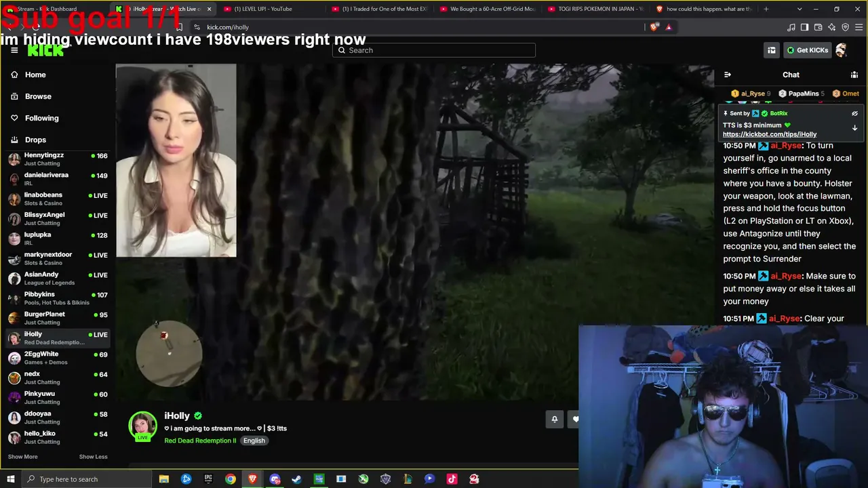Viewport: 868px width, 488px height.
Task: Open the tab search dropdown arrow
Action: coord(800,9)
